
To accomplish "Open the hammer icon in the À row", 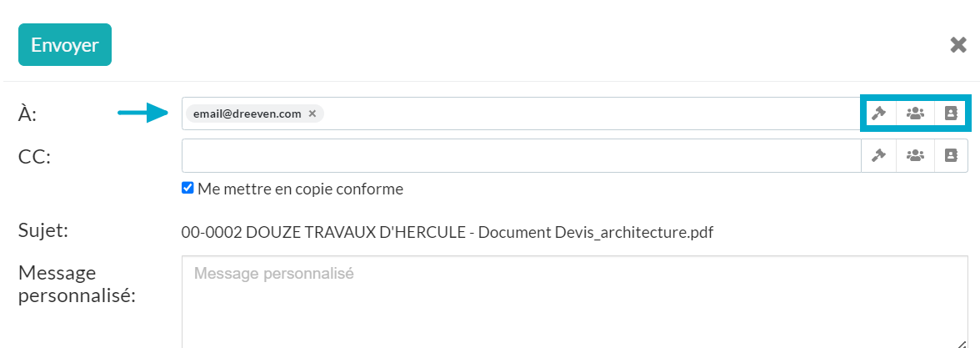I will coord(879,113).
